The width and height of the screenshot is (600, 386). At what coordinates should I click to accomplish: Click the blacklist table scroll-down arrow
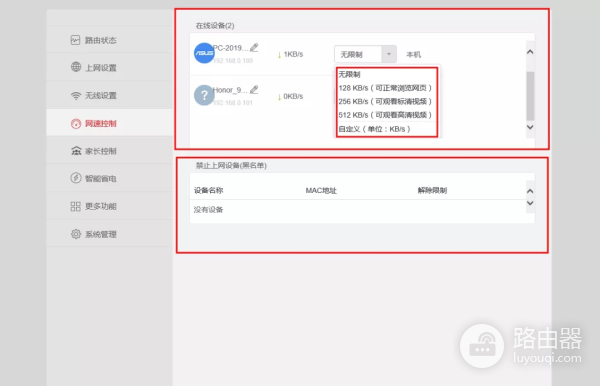(530, 203)
